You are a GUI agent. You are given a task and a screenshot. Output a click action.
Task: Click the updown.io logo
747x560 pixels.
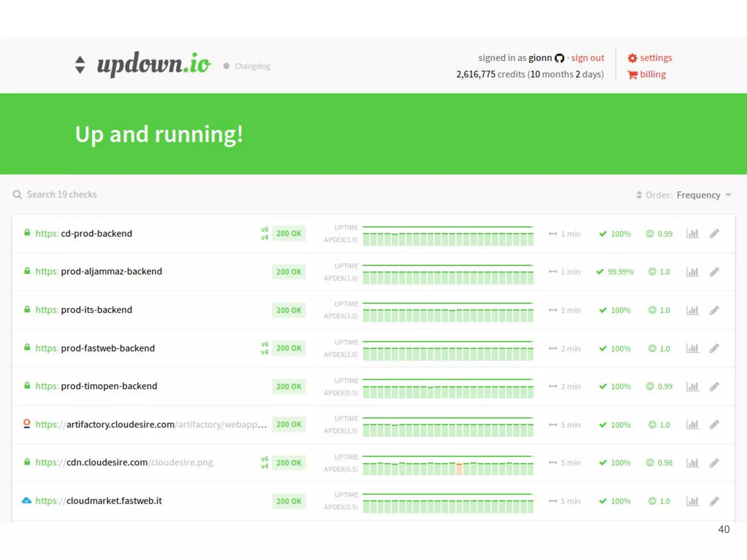coord(154,64)
